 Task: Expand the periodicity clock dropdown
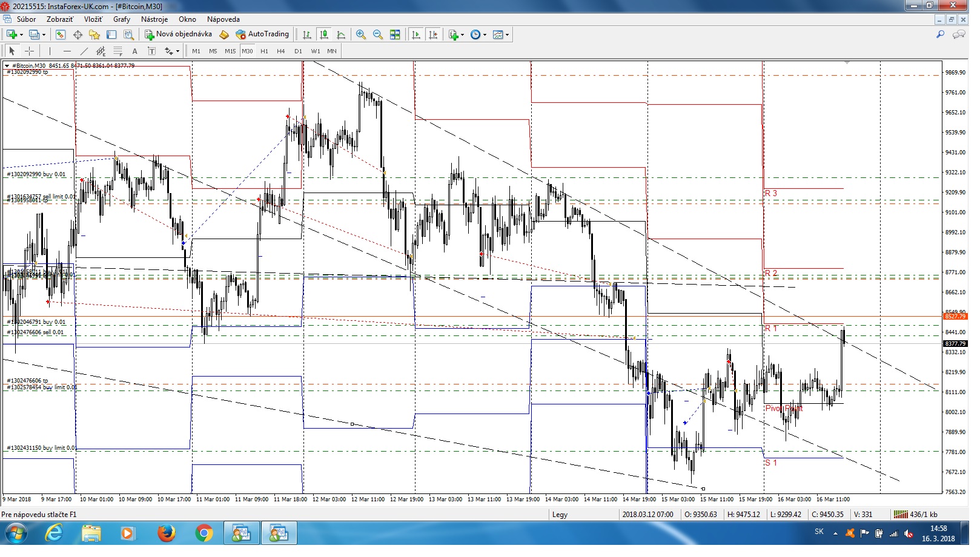(485, 35)
